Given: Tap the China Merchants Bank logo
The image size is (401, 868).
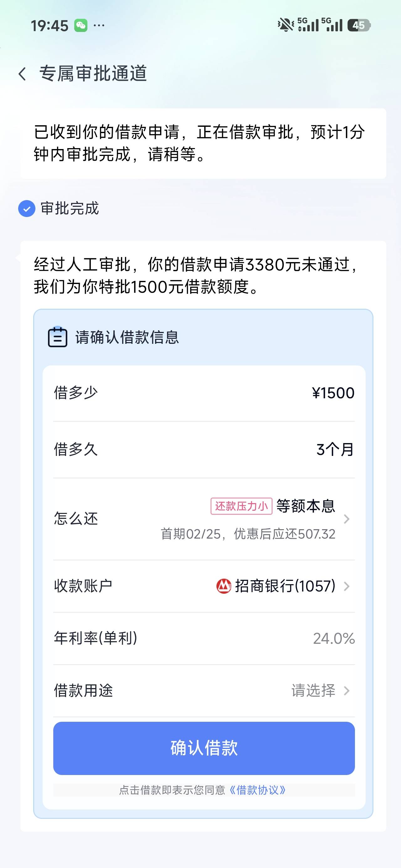Looking at the screenshot, I should point(224,586).
